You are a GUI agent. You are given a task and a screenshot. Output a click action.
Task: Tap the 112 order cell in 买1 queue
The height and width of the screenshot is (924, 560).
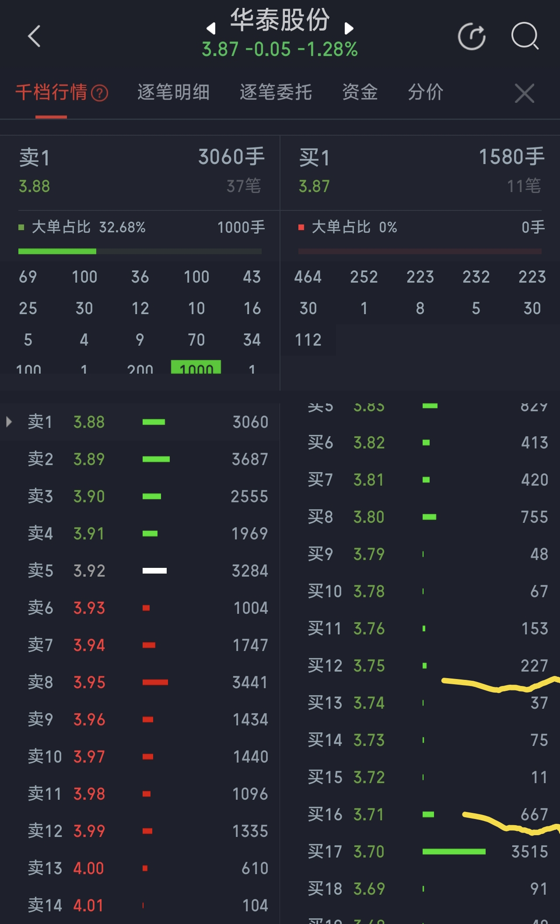coord(308,340)
